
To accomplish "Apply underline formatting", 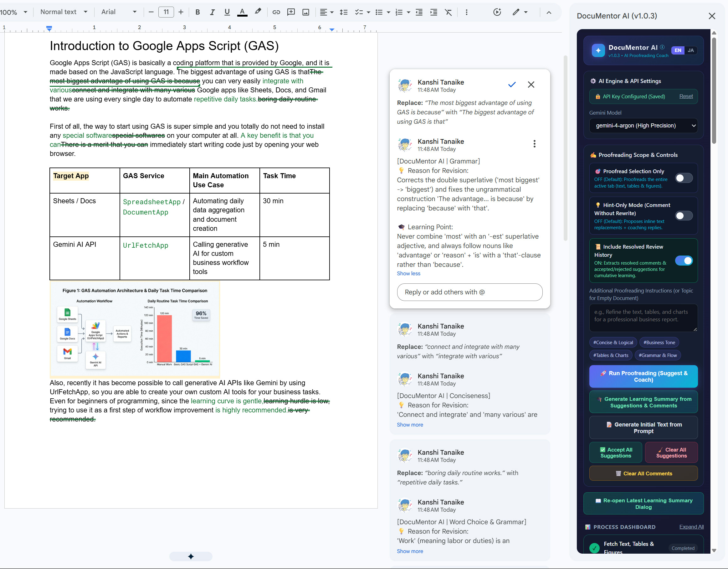I will (x=227, y=12).
